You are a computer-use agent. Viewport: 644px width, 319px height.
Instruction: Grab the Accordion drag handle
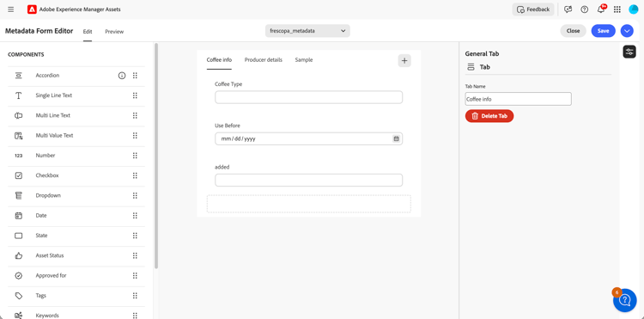135,76
